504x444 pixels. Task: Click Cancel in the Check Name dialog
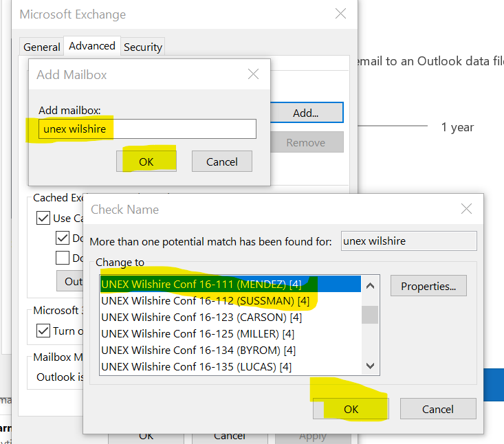click(438, 409)
